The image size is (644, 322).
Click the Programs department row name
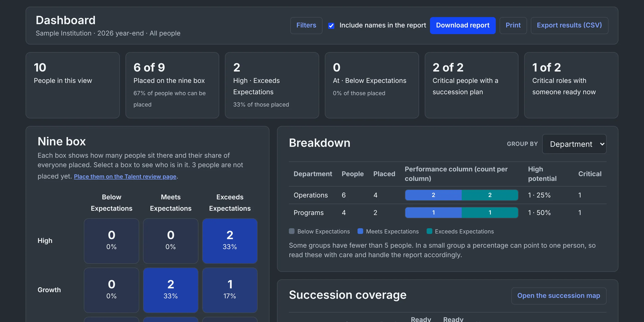point(309,213)
